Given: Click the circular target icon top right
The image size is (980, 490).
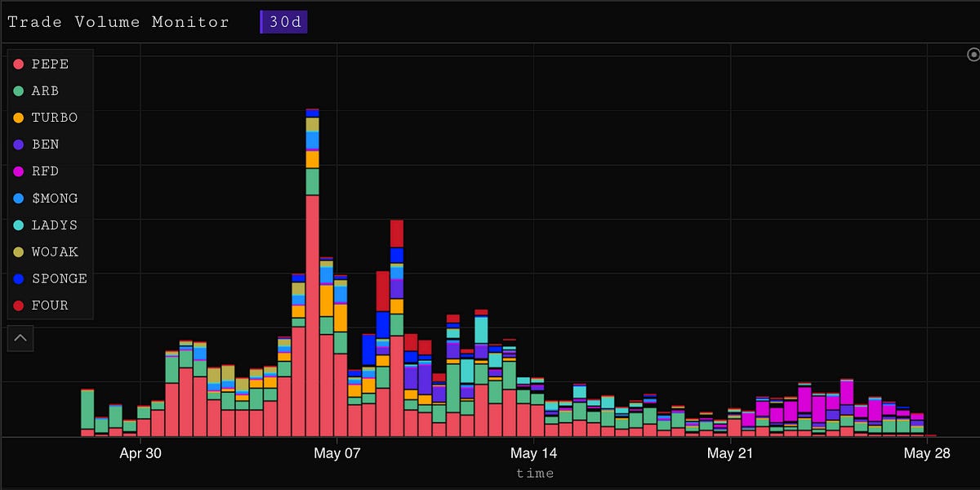Looking at the screenshot, I should [973, 55].
